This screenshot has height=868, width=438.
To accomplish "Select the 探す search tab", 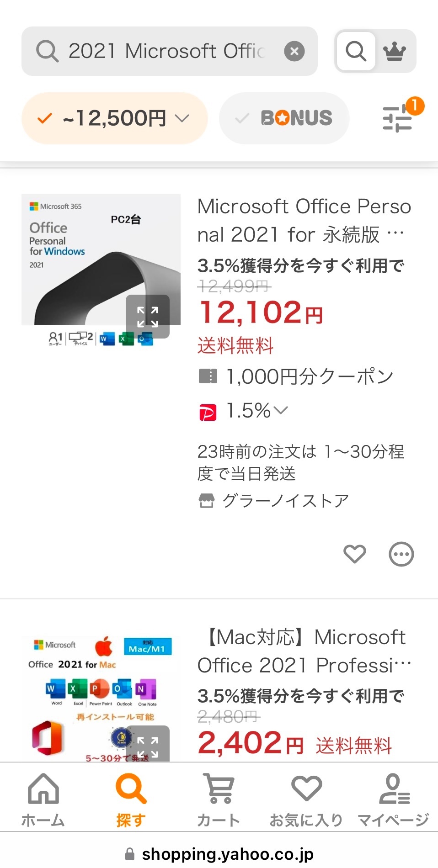I will (131, 799).
